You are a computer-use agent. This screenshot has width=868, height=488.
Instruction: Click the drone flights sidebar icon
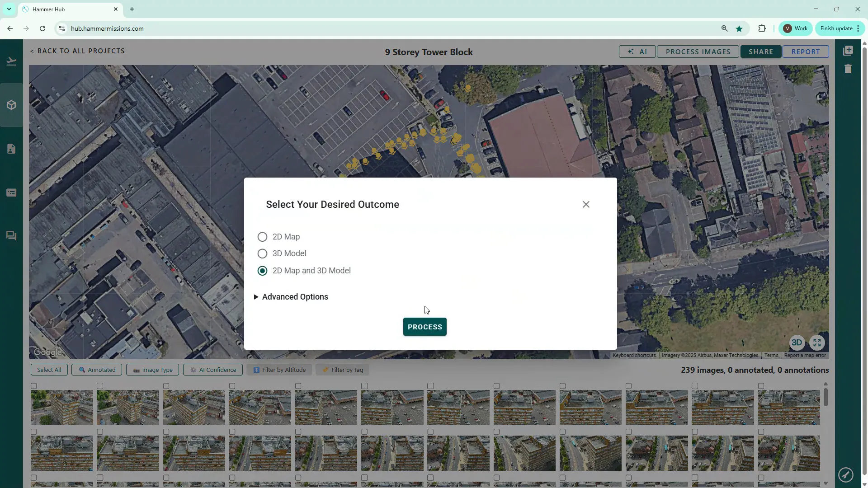point(11,61)
